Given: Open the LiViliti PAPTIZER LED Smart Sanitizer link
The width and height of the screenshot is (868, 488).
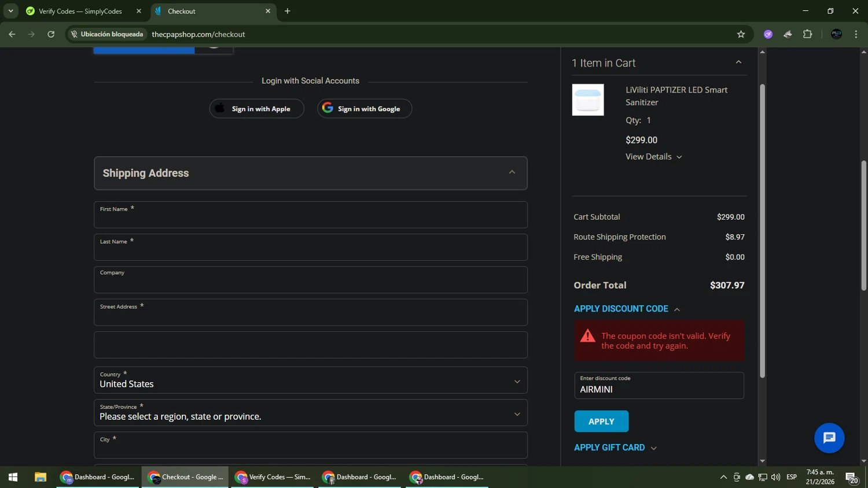Looking at the screenshot, I should (x=676, y=96).
